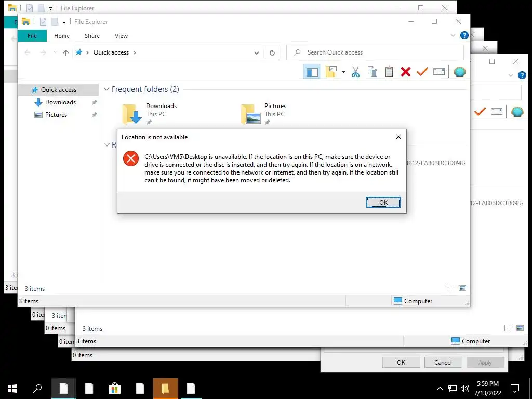Click the highlighted orange taskbar app icon
The image size is (532, 399).
[165, 389]
